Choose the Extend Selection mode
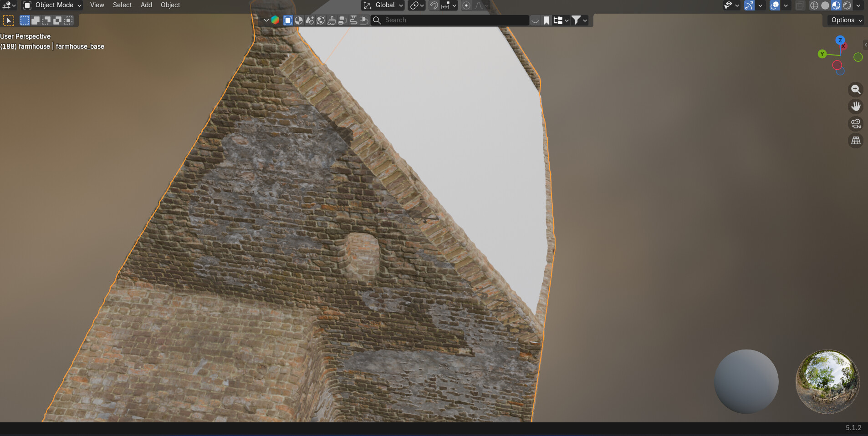This screenshot has width=868, height=436. coord(36,20)
